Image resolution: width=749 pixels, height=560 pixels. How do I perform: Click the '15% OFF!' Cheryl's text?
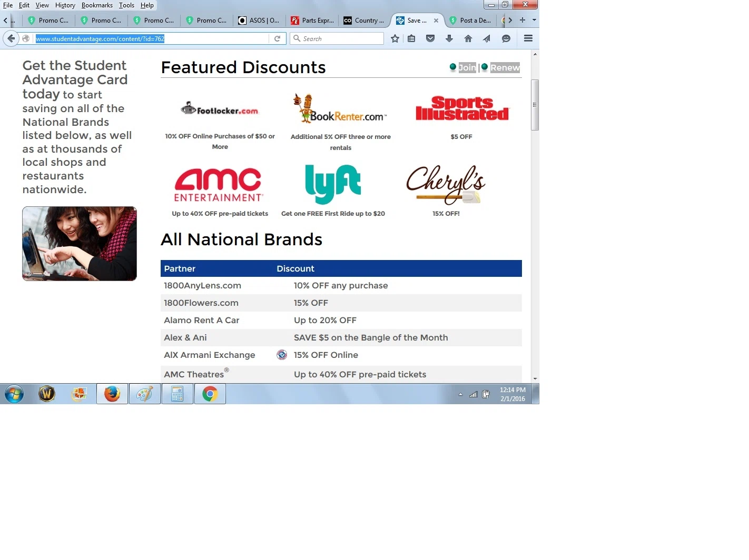tap(446, 214)
